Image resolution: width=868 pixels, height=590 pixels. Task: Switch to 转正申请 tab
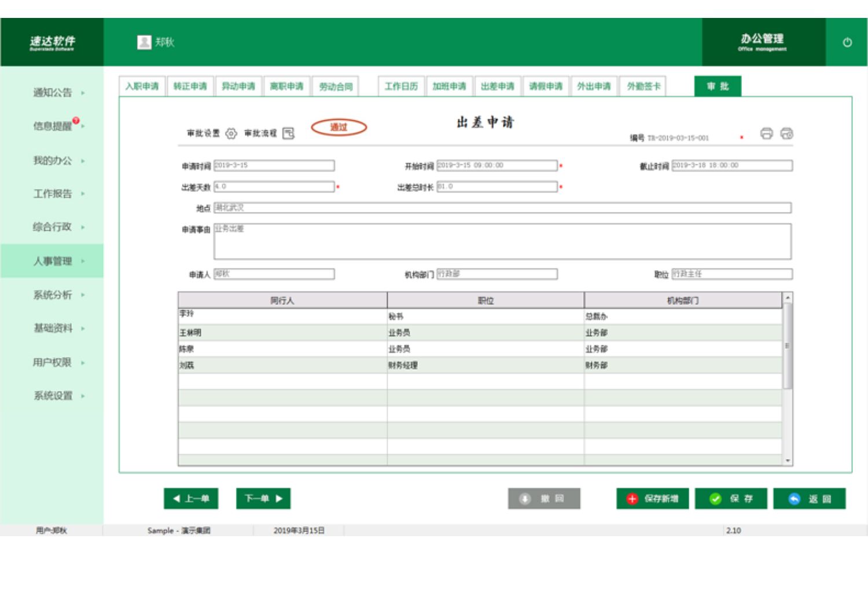(x=190, y=86)
